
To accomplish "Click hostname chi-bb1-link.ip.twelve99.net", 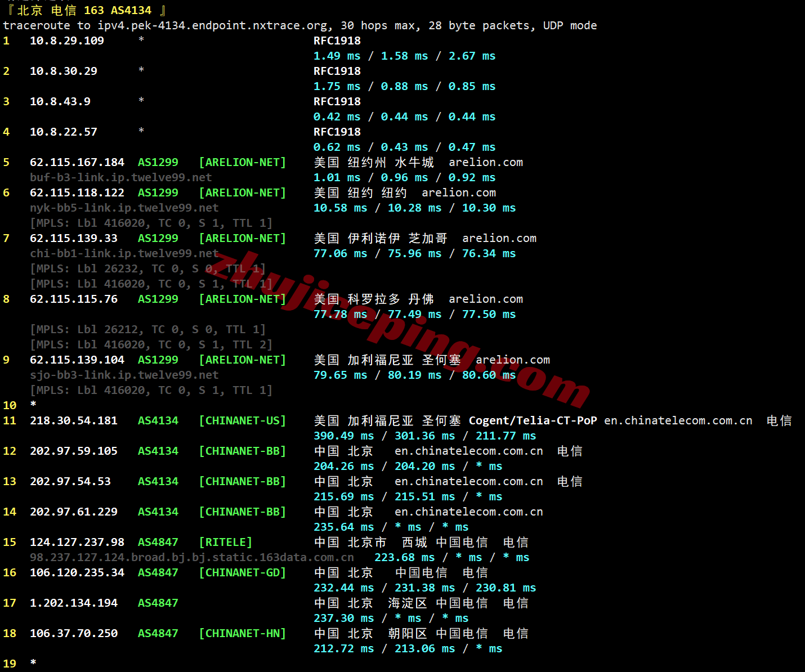I will coord(124,253).
